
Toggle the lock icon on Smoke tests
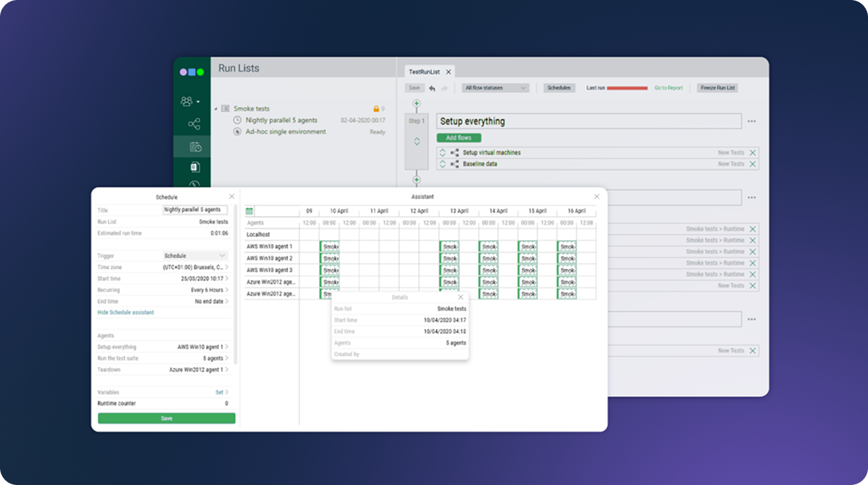click(x=375, y=108)
